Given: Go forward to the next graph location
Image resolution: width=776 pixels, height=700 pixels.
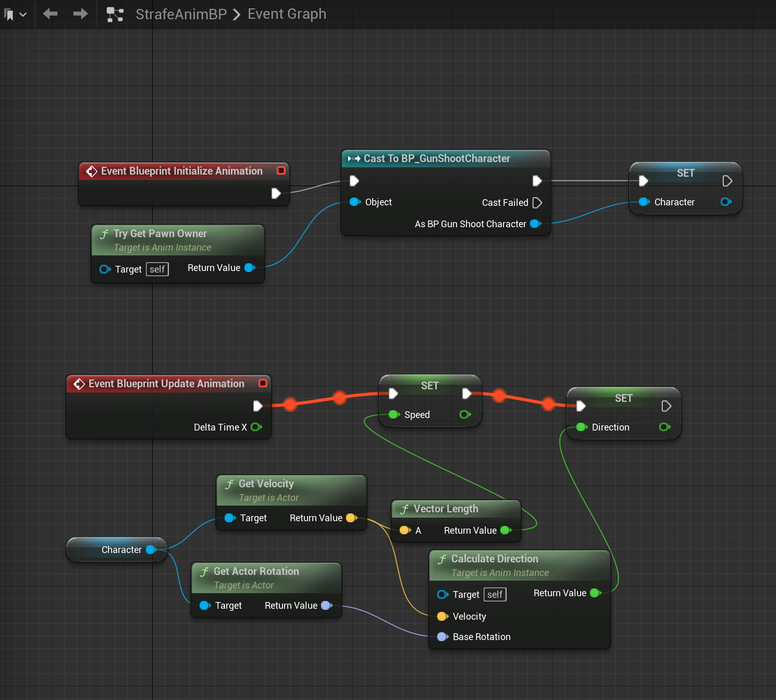Looking at the screenshot, I should point(80,14).
